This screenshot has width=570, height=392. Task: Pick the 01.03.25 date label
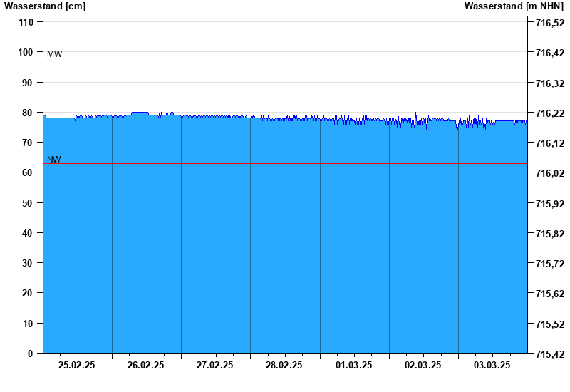(353, 365)
